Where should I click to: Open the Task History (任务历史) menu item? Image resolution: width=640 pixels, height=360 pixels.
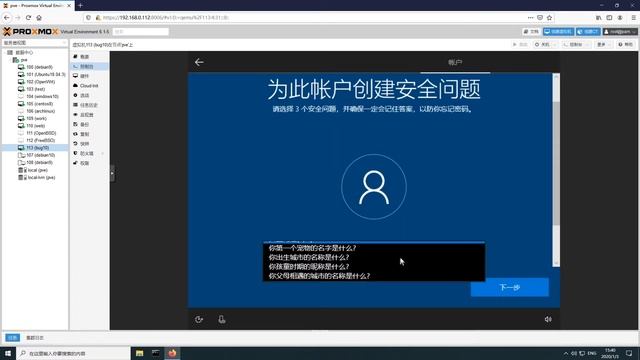pyautogui.click(x=89, y=105)
